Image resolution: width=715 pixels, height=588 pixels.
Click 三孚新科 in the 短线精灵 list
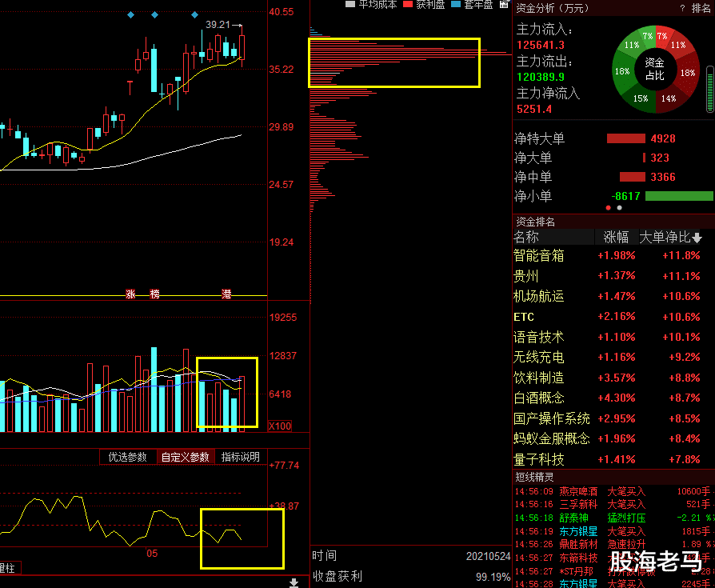click(578, 505)
